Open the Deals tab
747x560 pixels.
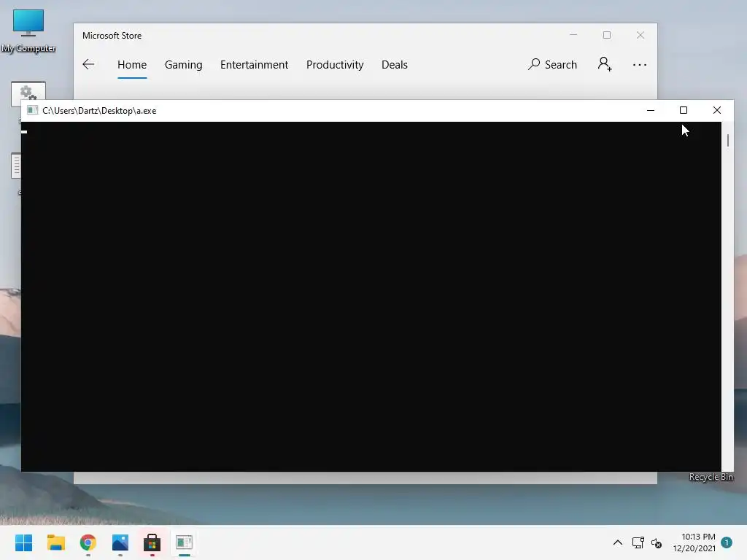(x=395, y=65)
